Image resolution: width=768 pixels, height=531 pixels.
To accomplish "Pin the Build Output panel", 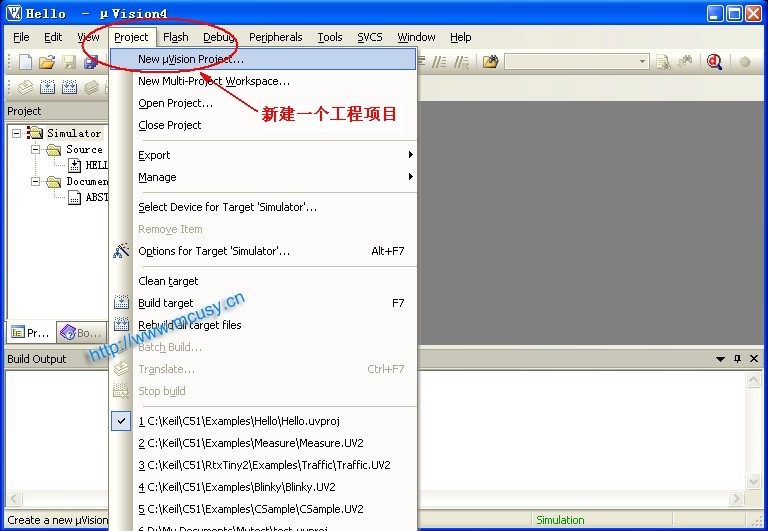I will 737,359.
